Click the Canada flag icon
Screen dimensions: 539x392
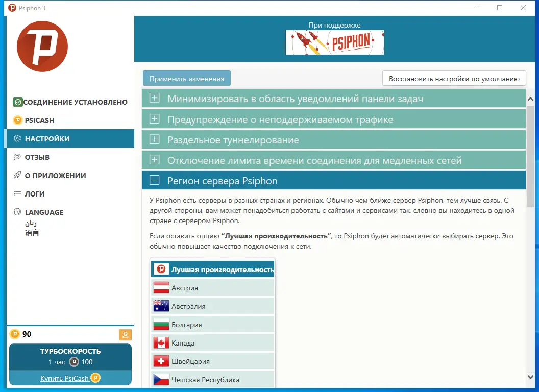click(161, 343)
